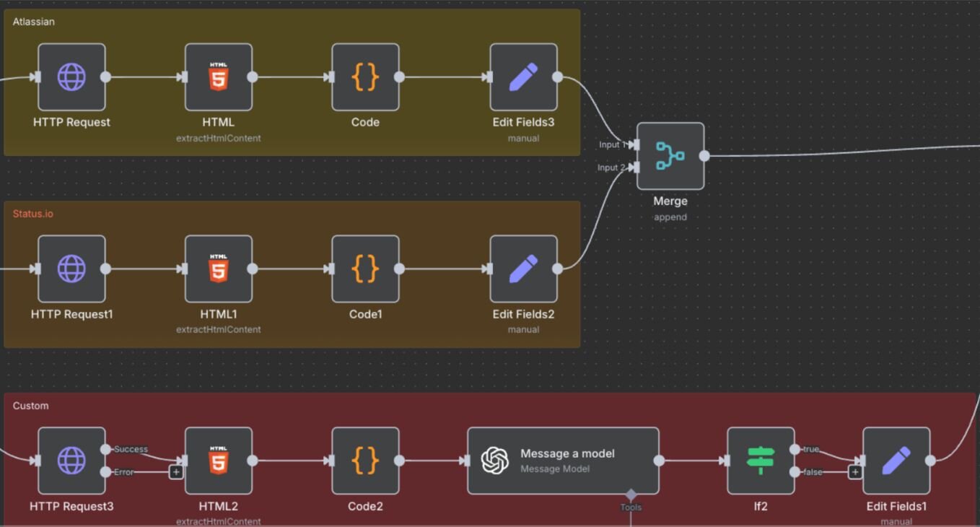Click plus button on HTTP Request3 Error output
The height and width of the screenshot is (527, 980).
click(175, 472)
